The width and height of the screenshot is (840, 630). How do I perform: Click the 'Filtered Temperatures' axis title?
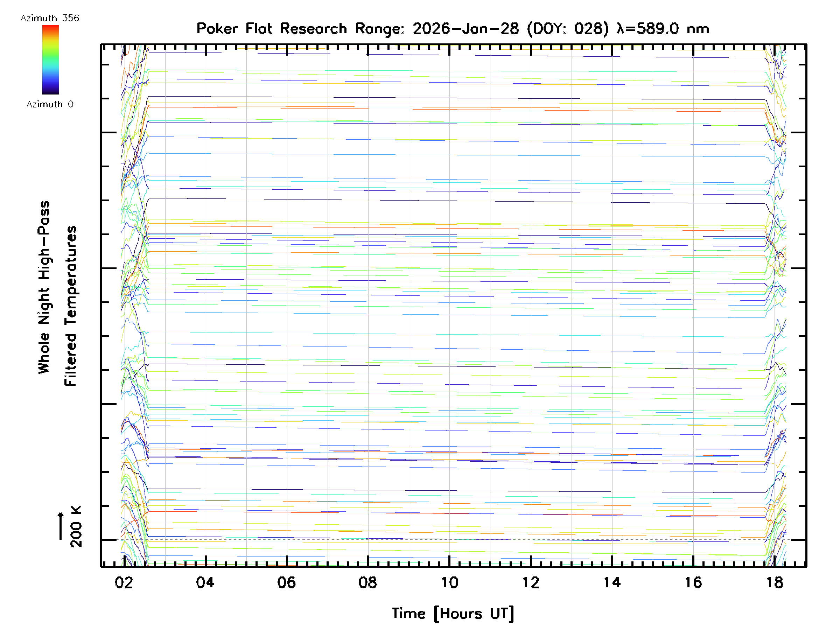[x=71, y=306]
